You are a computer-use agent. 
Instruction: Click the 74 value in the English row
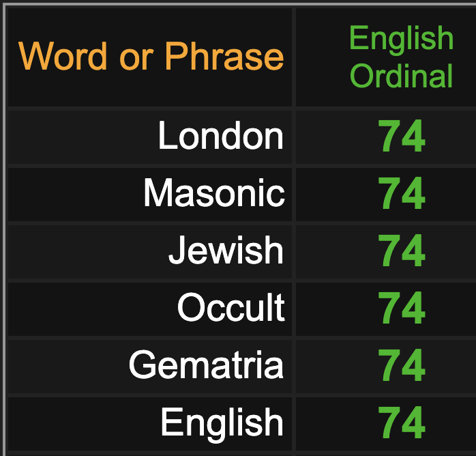(401, 423)
